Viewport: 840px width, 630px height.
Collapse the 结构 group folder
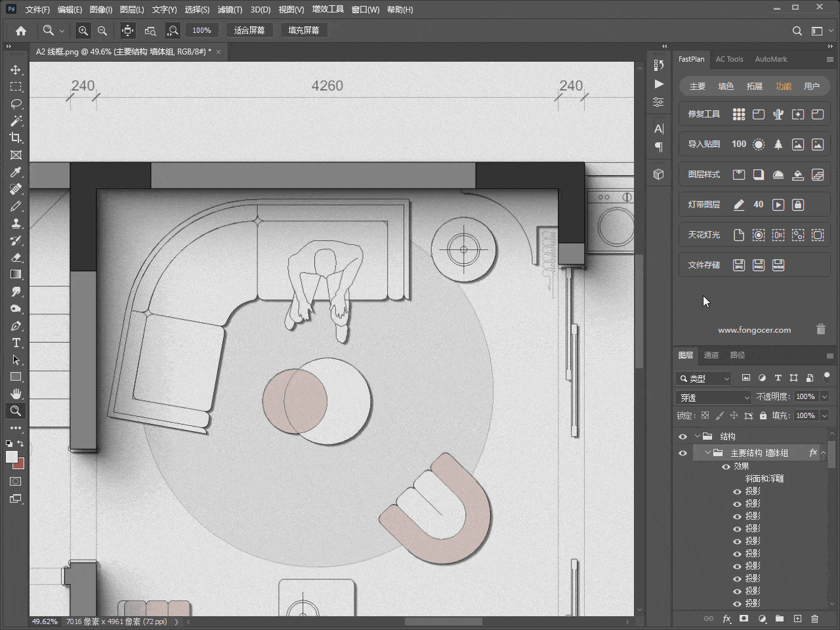click(x=697, y=436)
